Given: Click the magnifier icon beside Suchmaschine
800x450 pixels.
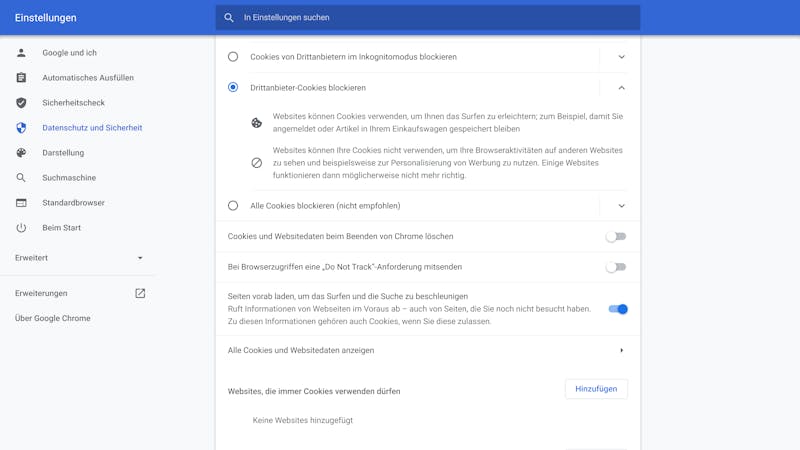Looking at the screenshot, I should coord(21,178).
